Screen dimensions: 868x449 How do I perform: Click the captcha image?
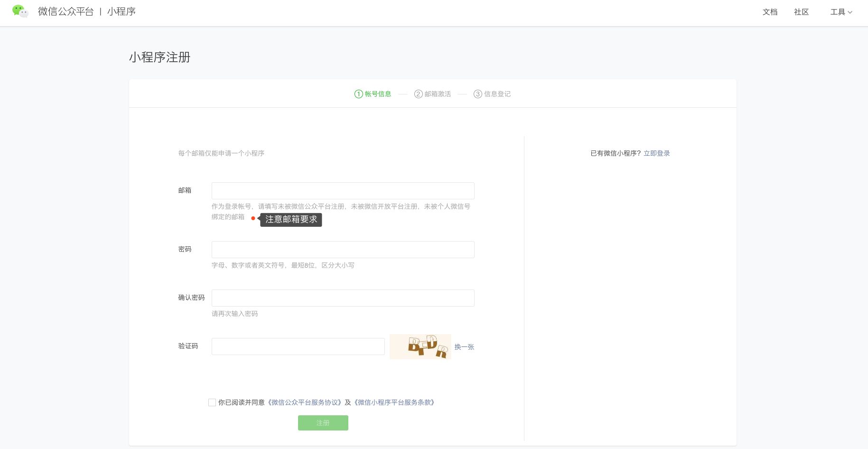[x=420, y=346]
